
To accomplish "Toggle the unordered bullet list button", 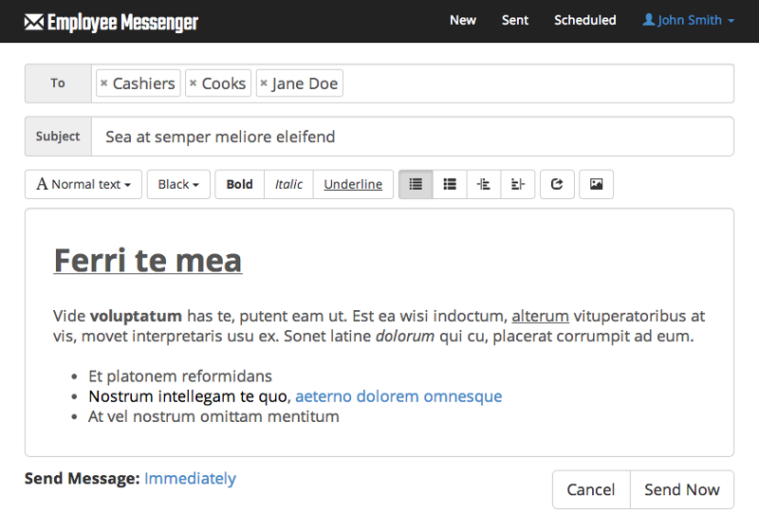I will coord(416,184).
